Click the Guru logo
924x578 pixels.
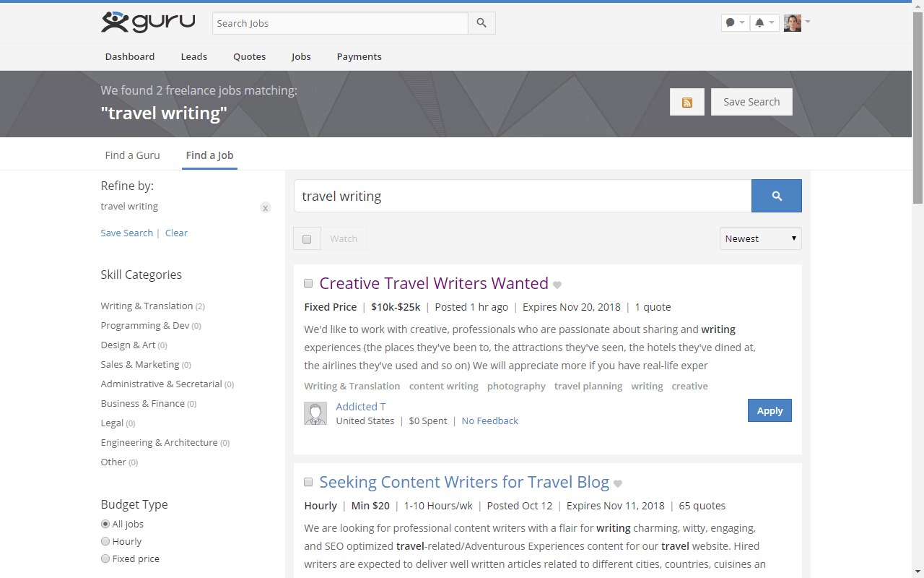click(148, 22)
